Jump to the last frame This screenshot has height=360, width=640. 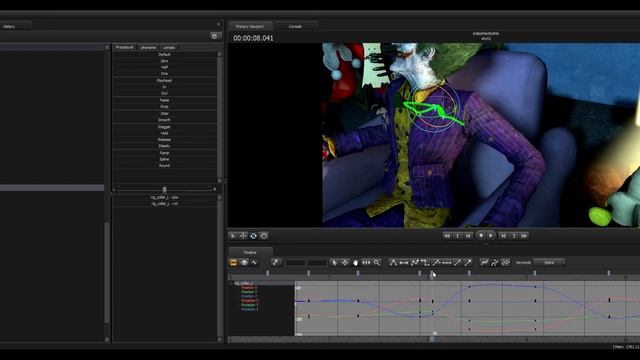pyautogui.click(x=524, y=236)
